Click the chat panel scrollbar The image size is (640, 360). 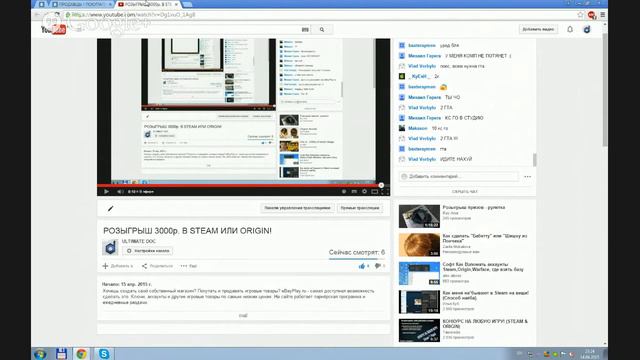[x=535, y=160]
